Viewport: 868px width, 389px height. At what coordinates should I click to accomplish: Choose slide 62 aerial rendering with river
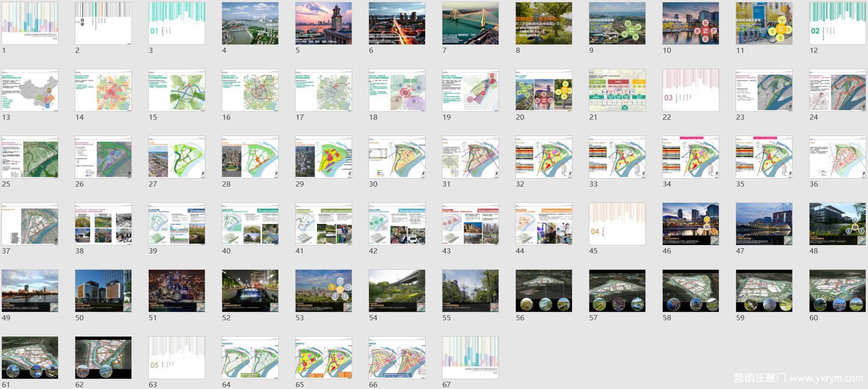(x=103, y=358)
